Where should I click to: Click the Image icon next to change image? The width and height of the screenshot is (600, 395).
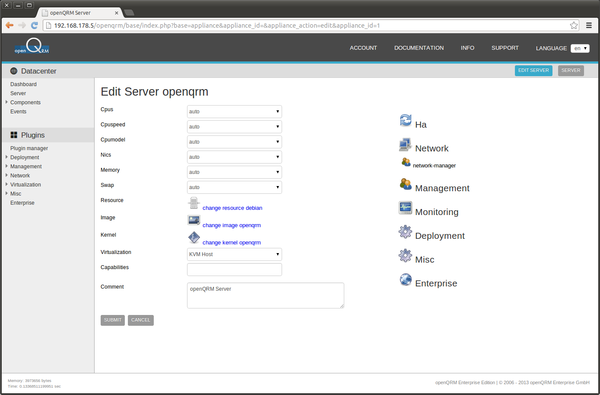(x=194, y=220)
